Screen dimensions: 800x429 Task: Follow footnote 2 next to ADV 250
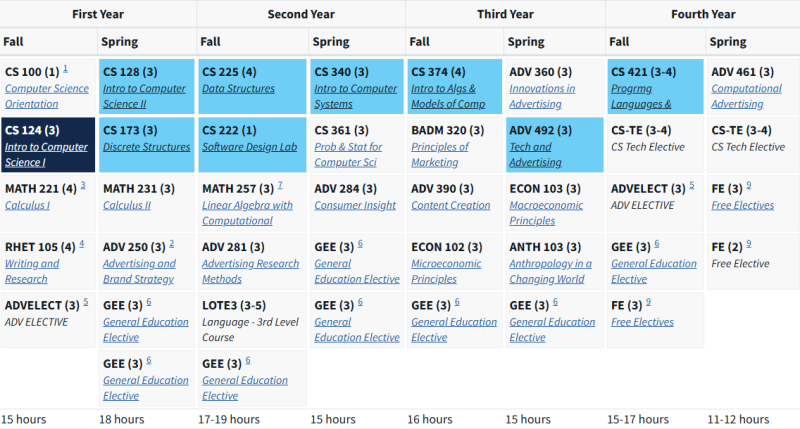[x=171, y=243]
